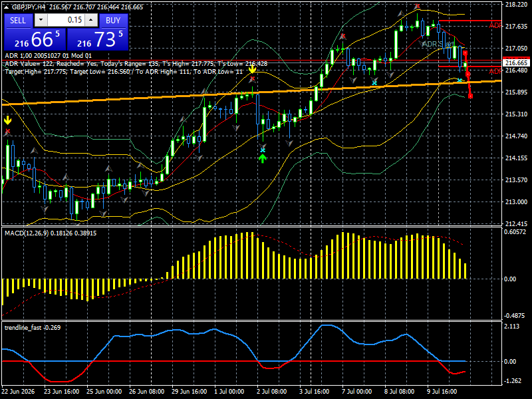532x399 pixels.
Task: Click the 0.15 volume input field
Action: [66, 20]
